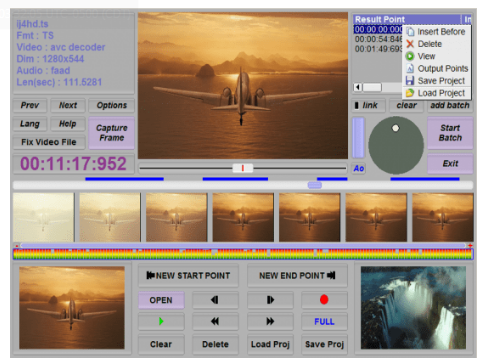Click the thumbnail strip scrollbar handle
This screenshot has width=484, height=361.
coord(315,185)
